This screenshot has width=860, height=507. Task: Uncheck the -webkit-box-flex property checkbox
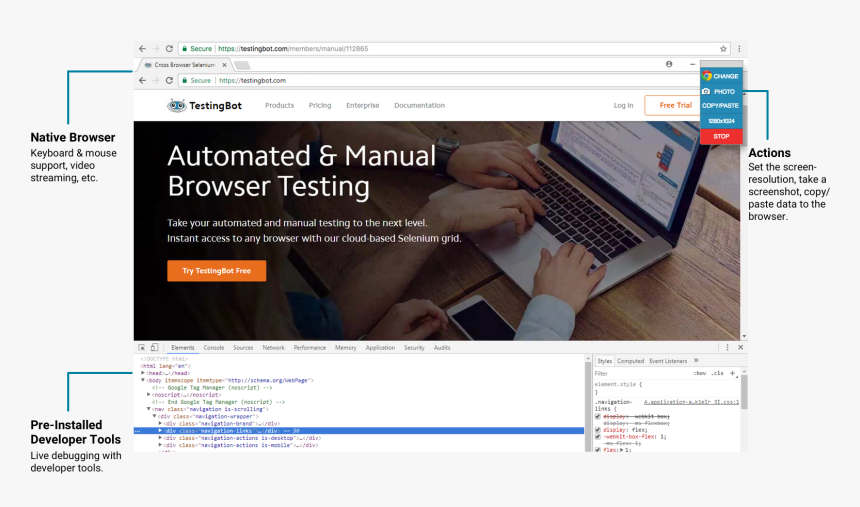598,437
